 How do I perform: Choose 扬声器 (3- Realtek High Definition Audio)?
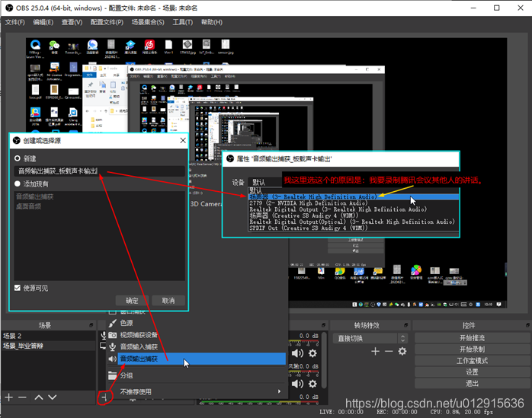353,196
